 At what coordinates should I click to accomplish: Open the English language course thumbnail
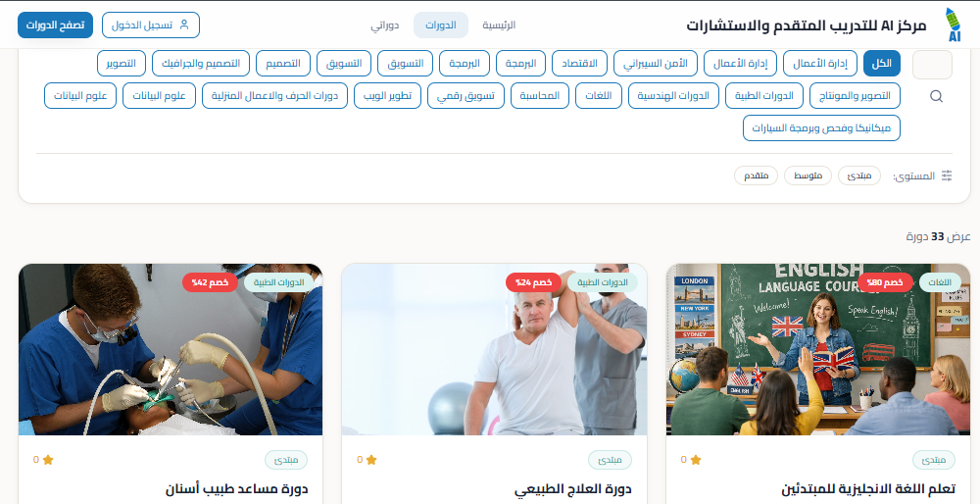point(818,349)
